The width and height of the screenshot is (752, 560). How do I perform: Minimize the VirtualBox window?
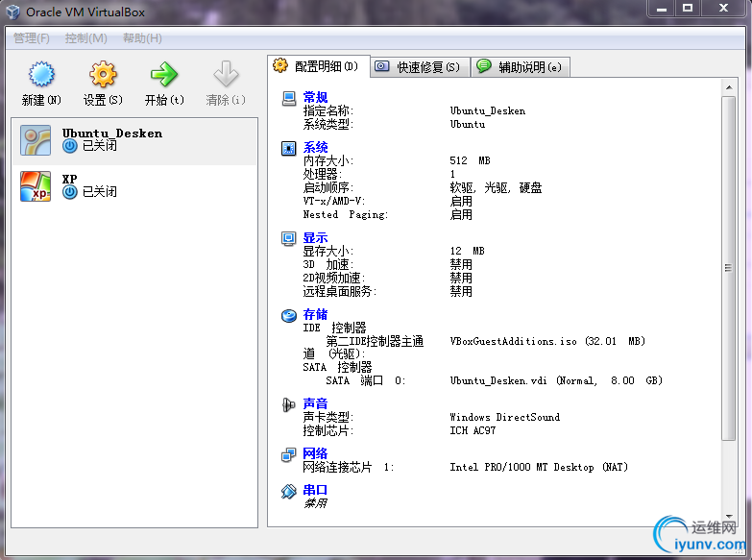pyautogui.click(x=662, y=9)
